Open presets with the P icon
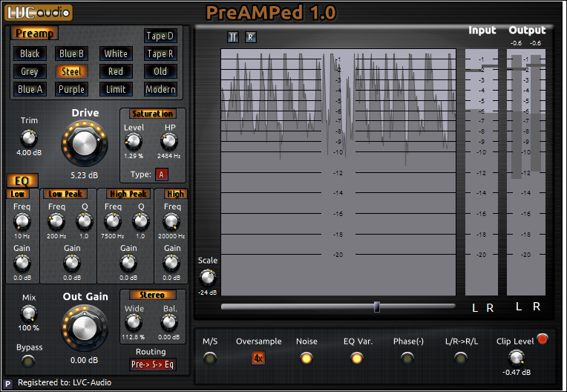 click(x=7, y=384)
